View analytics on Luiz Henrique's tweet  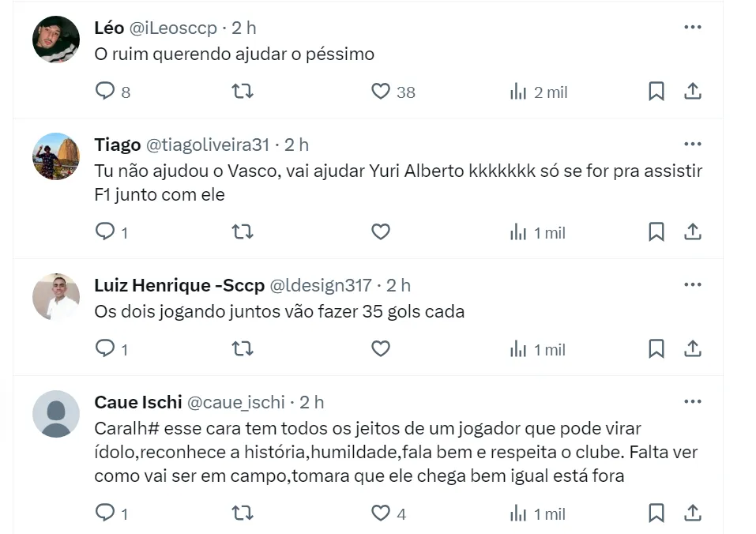[518, 349]
